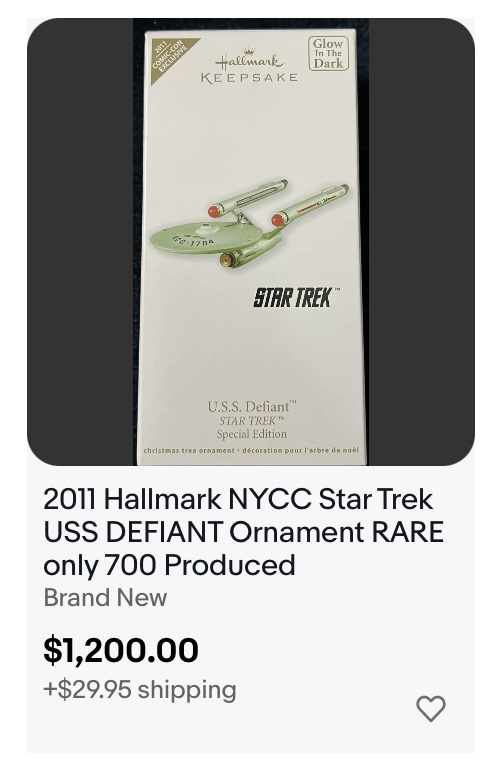
Task: Click the Glow In The Dark badge
Action: [x=328, y=53]
